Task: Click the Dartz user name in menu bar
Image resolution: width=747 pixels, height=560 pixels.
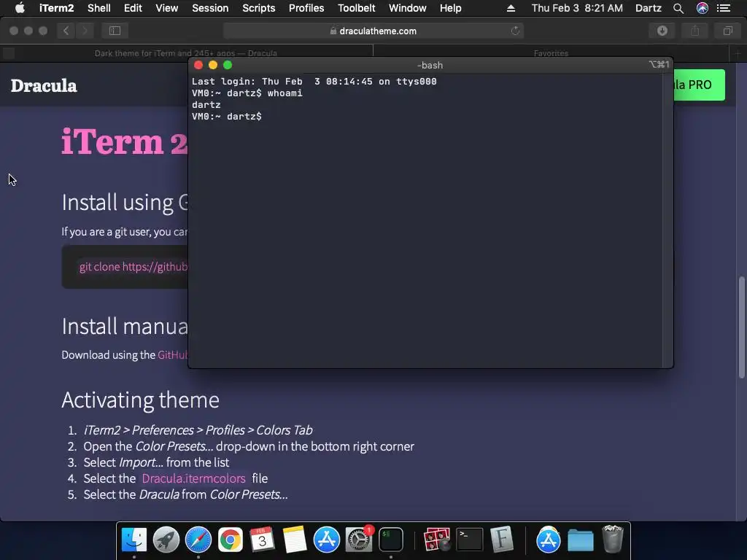Action: (x=648, y=8)
